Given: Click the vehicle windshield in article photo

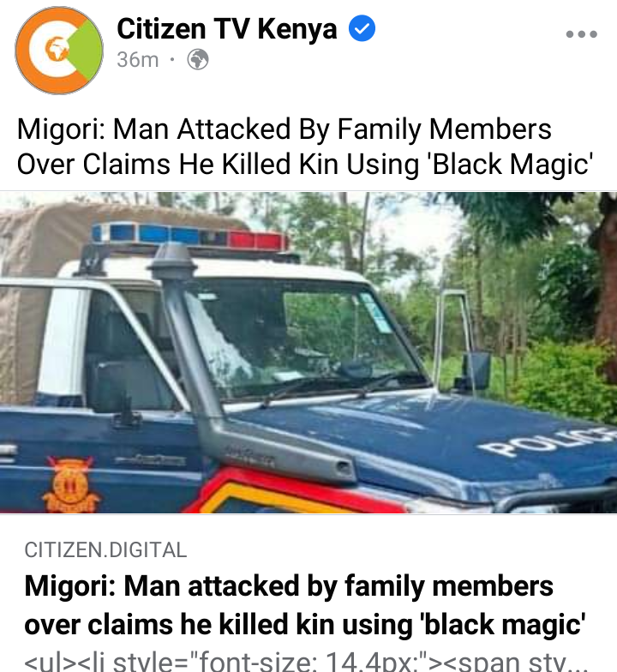Looking at the screenshot, I should tap(300, 339).
